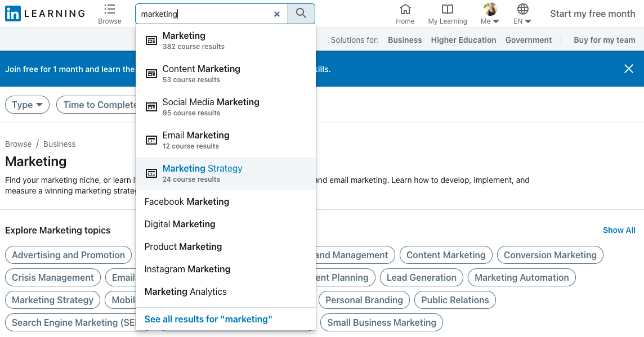
Task: Open My Learning book icon
Action: [448, 9]
